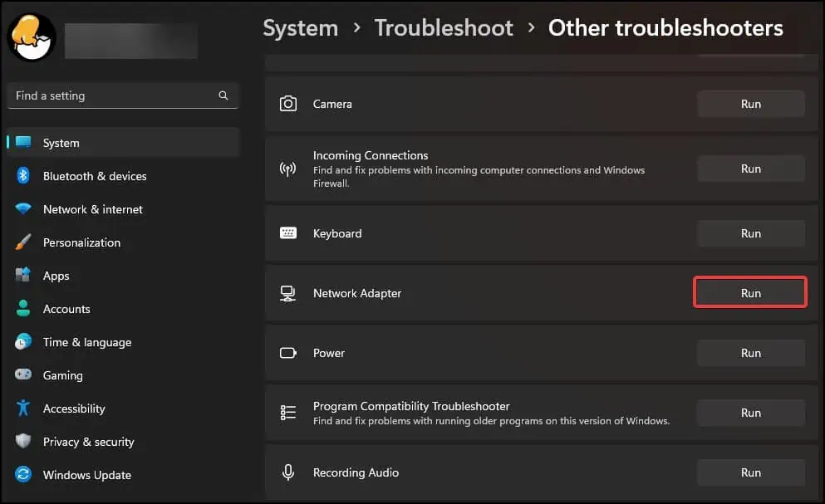Open Windows Update page
This screenshot has height=504, width=825.
(x=123, y=475)
